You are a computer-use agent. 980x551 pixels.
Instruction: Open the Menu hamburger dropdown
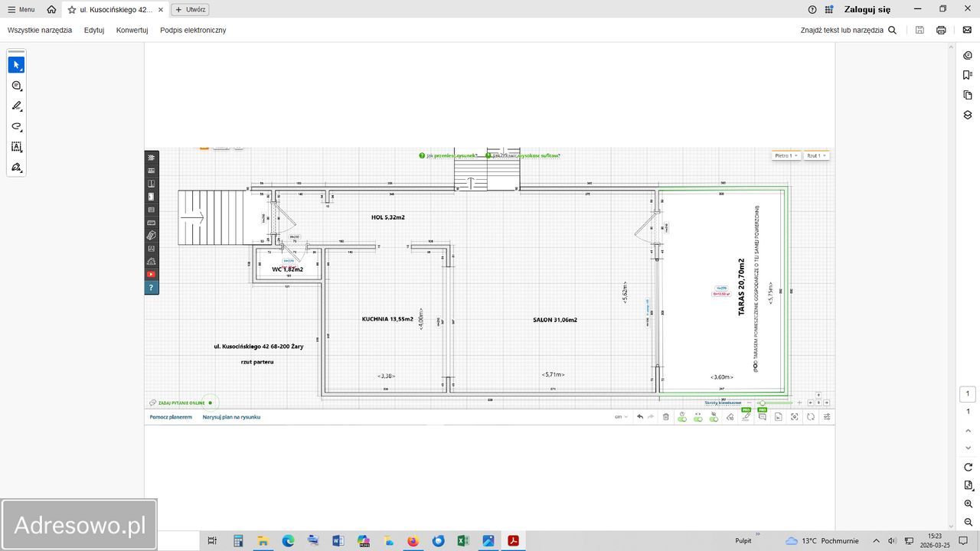(21, 10)
